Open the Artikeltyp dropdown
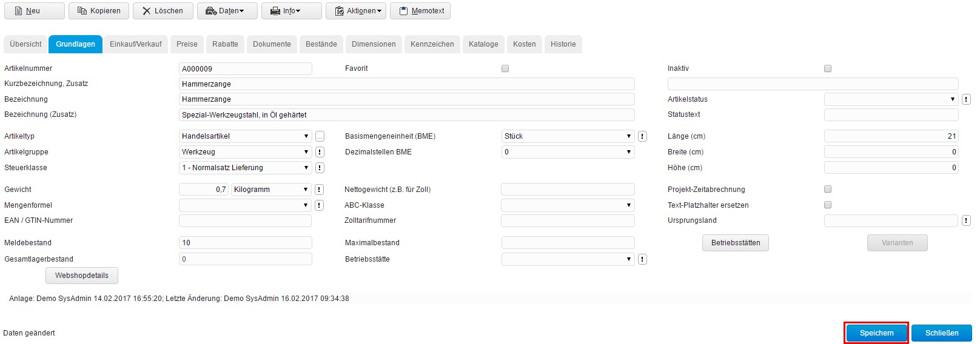980x344 pixels. coord(246,136)
